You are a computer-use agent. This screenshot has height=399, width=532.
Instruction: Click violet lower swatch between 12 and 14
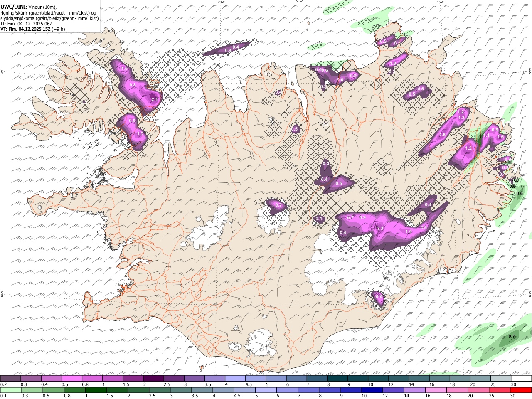pyautogui.click(x=393, y=390)
